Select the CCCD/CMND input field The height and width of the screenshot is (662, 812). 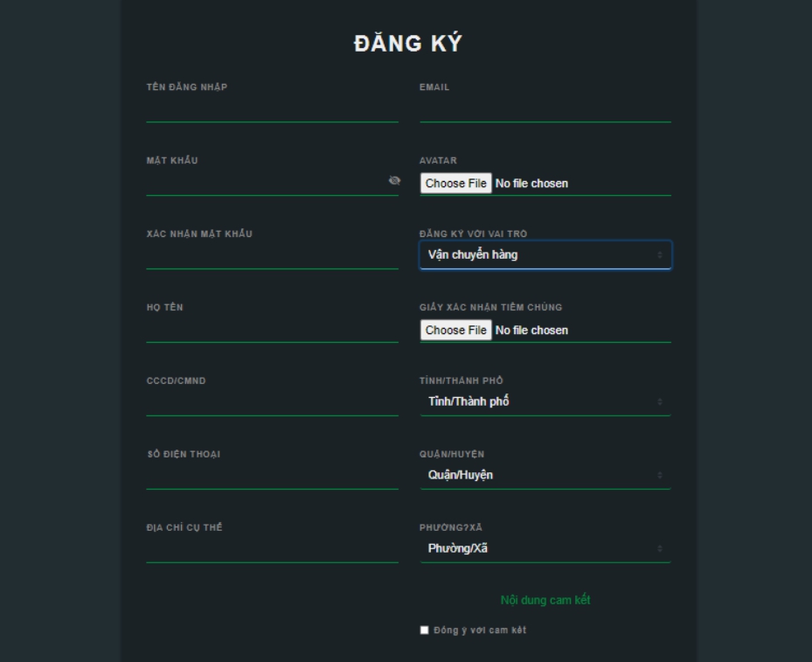coord(273,403)
